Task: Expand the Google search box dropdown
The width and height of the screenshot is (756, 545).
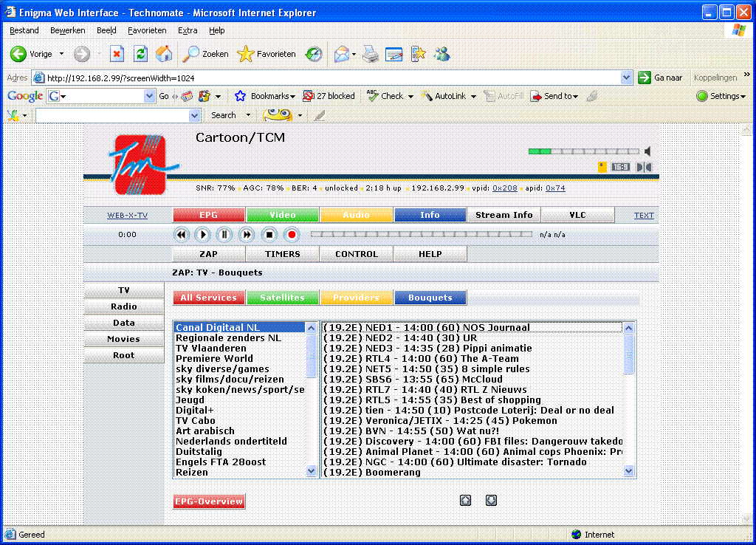Action: pyautogui.click(x=149, y=96)
